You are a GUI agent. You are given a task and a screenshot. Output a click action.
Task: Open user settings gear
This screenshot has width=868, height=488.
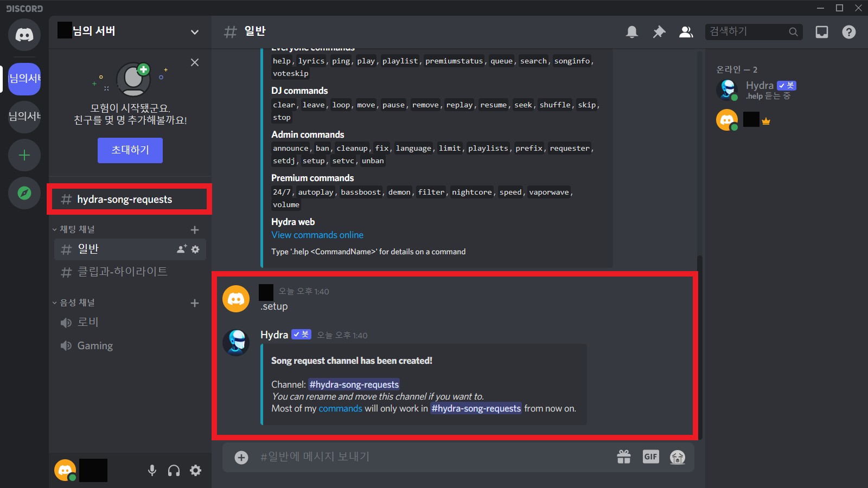tap(195, 471)
